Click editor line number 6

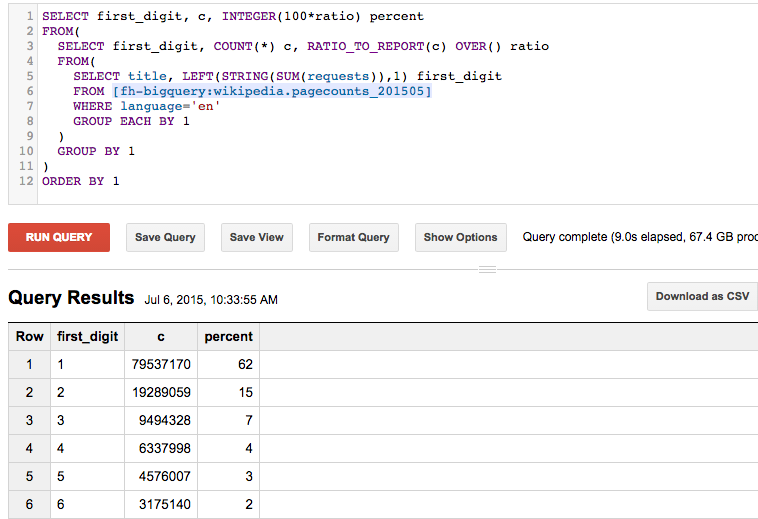point(30,91)
